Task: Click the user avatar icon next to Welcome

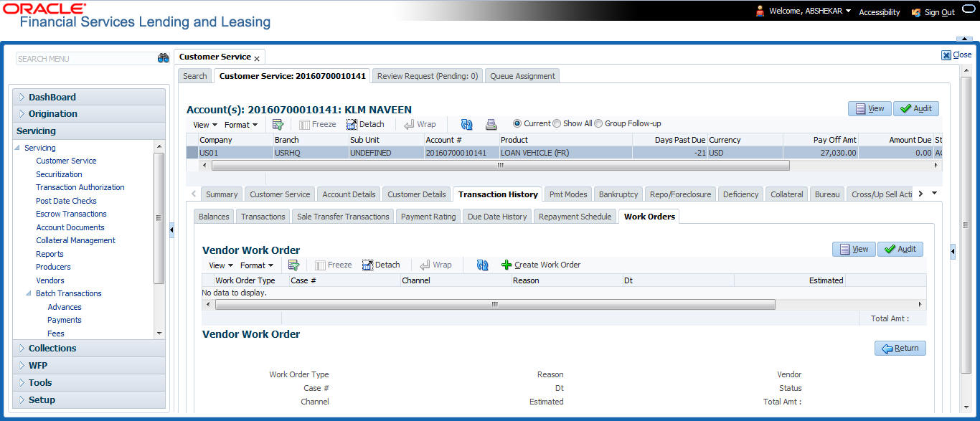Action: (x=760, y=11)
